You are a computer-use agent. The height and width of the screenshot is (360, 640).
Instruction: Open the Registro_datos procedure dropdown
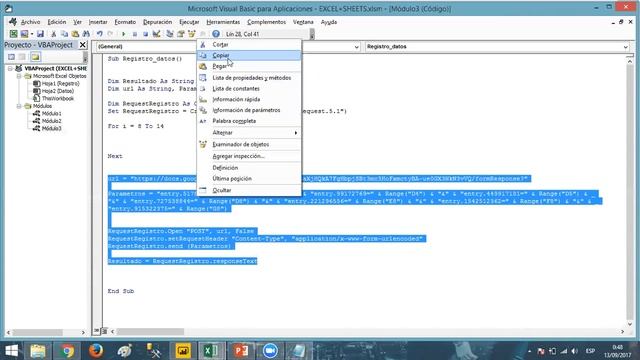click(x=626, y=47)
